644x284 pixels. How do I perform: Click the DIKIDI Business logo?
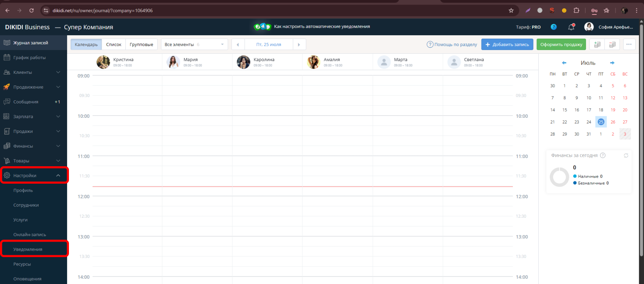click(27, 27)
